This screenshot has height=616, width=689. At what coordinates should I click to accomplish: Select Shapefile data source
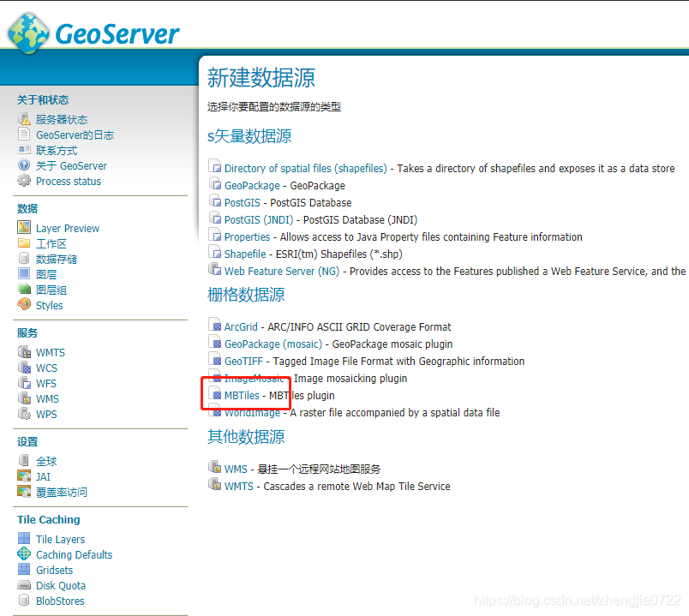click(x=245, y=254)
